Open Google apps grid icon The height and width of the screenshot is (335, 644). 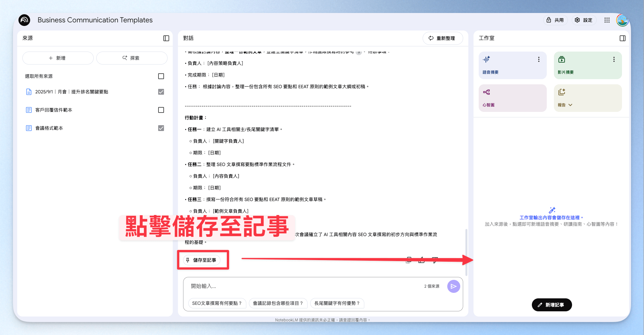pyautogui.click(x=607, y=20)
